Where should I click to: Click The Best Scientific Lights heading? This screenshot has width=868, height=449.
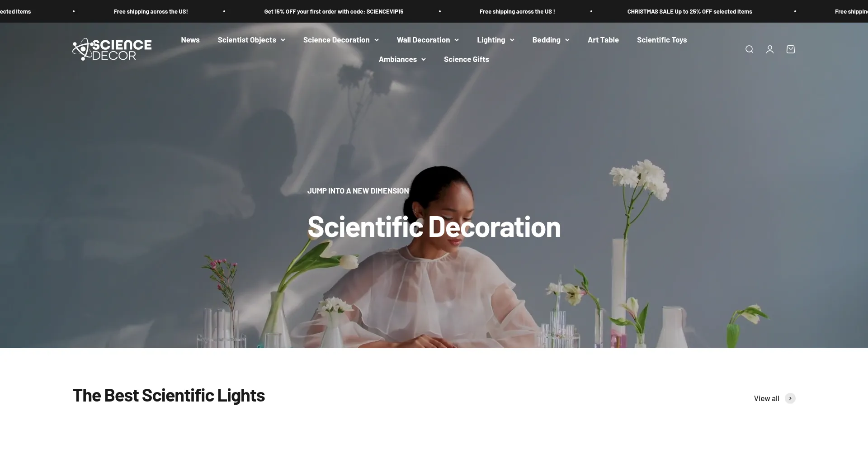coord(169,395)
